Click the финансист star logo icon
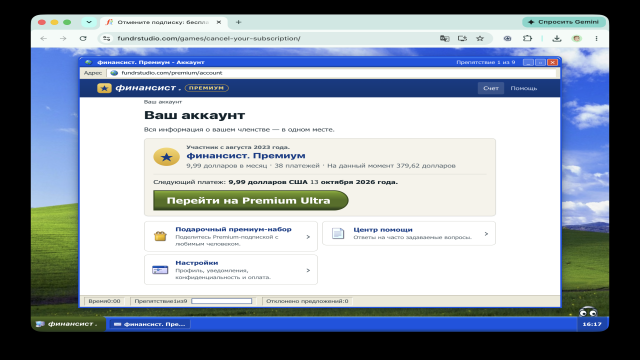The height and width of the screenshot is (360, 640). point(104,88)
